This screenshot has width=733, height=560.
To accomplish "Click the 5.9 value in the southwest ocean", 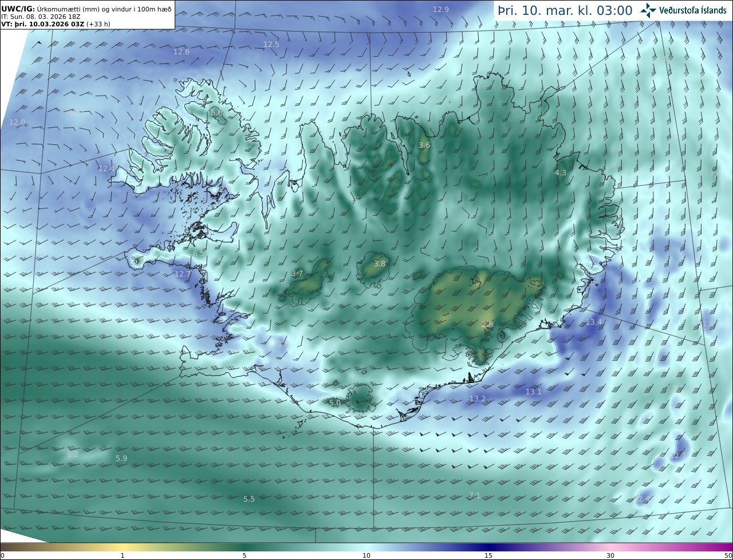I will point(121,458).
